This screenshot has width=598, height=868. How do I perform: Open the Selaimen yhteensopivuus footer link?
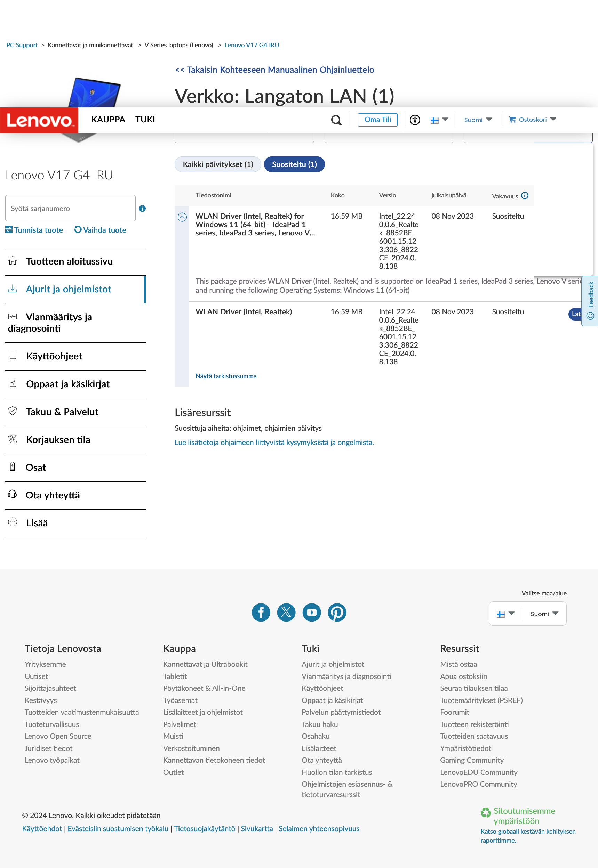[x=319, y=829]
